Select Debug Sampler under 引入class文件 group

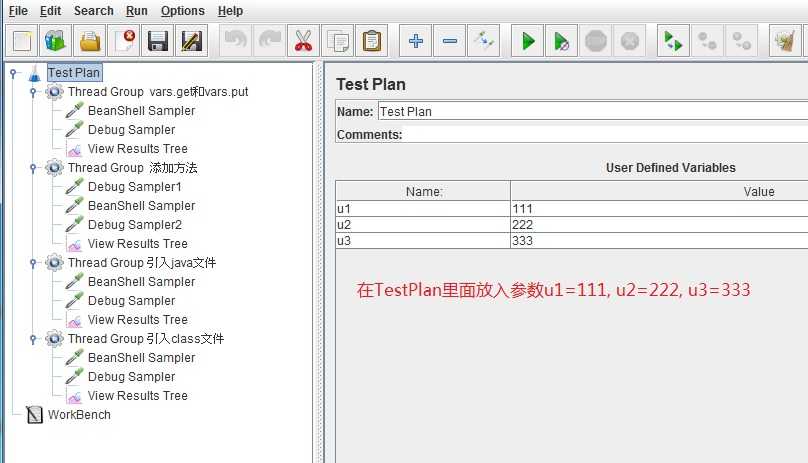[x=131, y=377]
